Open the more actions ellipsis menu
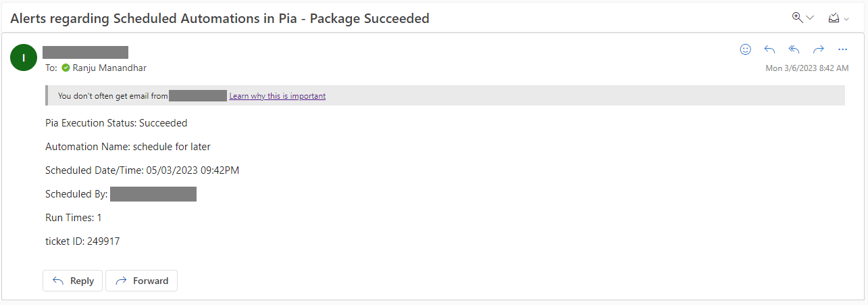 (x=842, y=49)
